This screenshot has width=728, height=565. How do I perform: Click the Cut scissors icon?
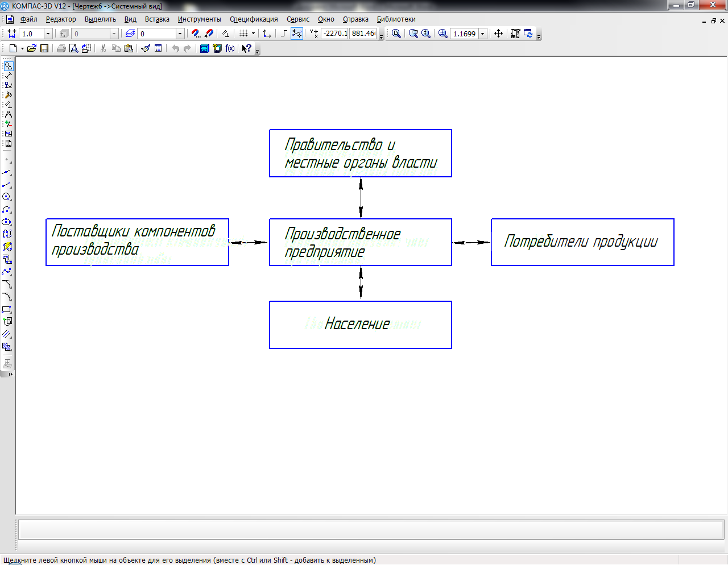pyautogui.click(x=104, y=48)
